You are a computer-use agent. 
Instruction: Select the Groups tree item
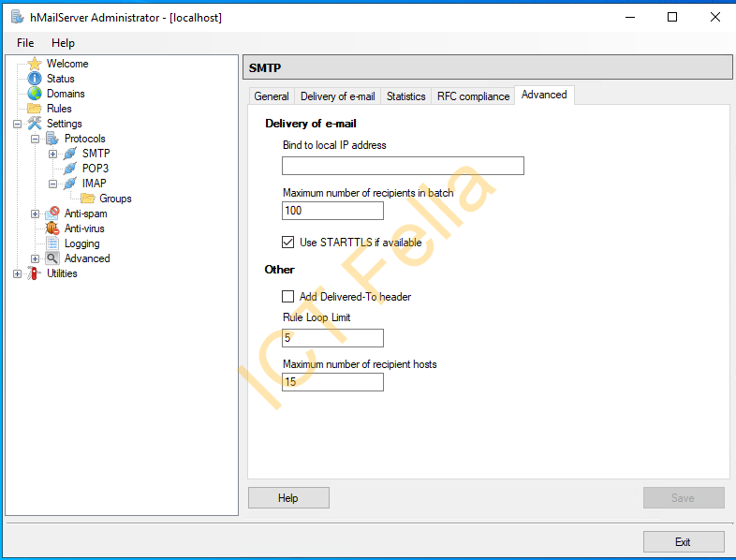(x=115, y=199)
